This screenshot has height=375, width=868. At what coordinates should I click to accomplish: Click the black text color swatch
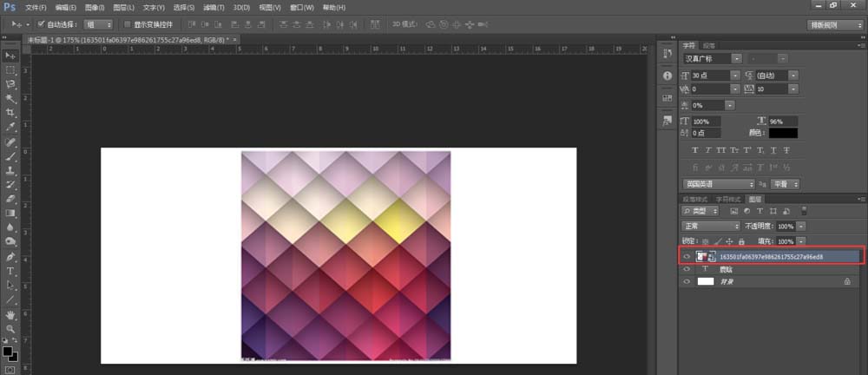point(783,133)
